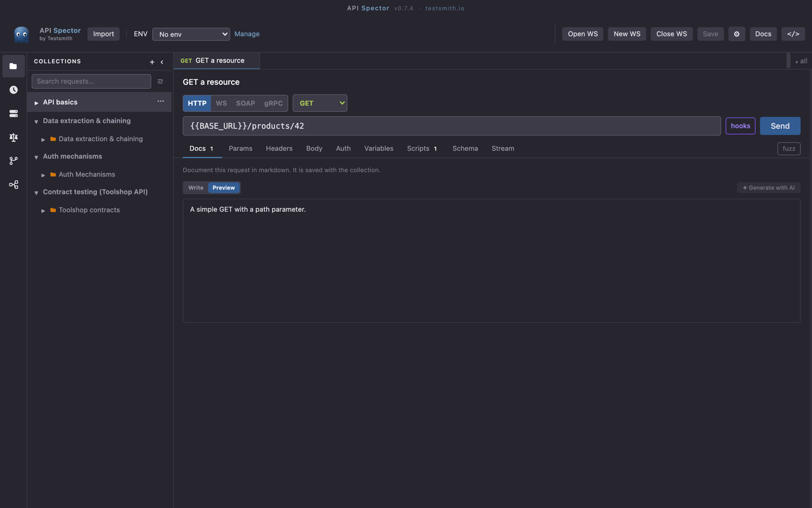Image resolution: width=812 pixels, height=508 pixels.
Task: Switch to the Params tab
Action: tap(241, 148)
